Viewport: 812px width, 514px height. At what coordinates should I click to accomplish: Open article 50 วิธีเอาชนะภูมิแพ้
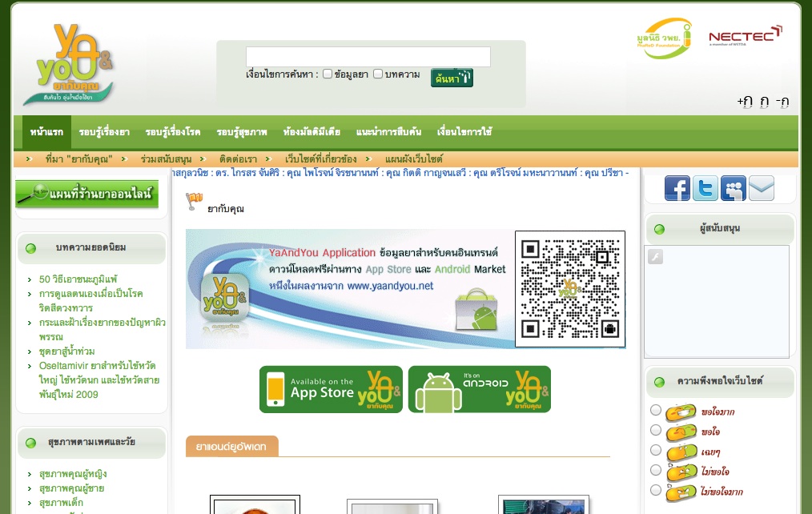click(x=78, y=279)
